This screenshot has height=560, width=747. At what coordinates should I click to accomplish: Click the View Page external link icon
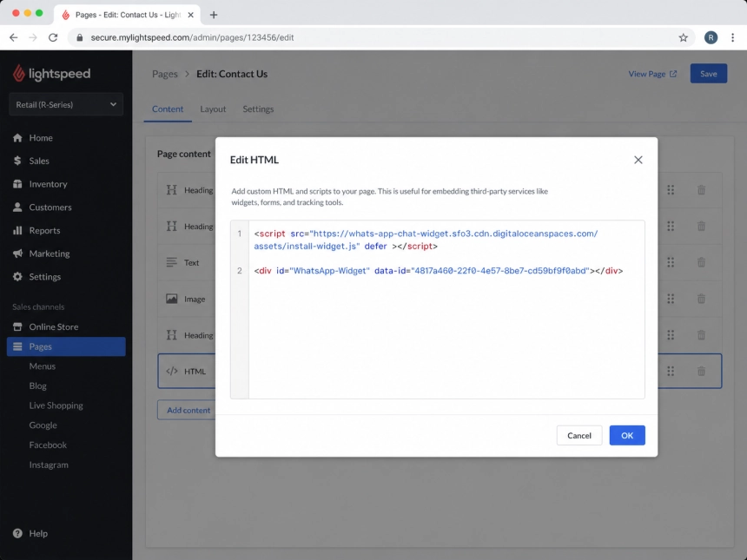click(673, 74)
